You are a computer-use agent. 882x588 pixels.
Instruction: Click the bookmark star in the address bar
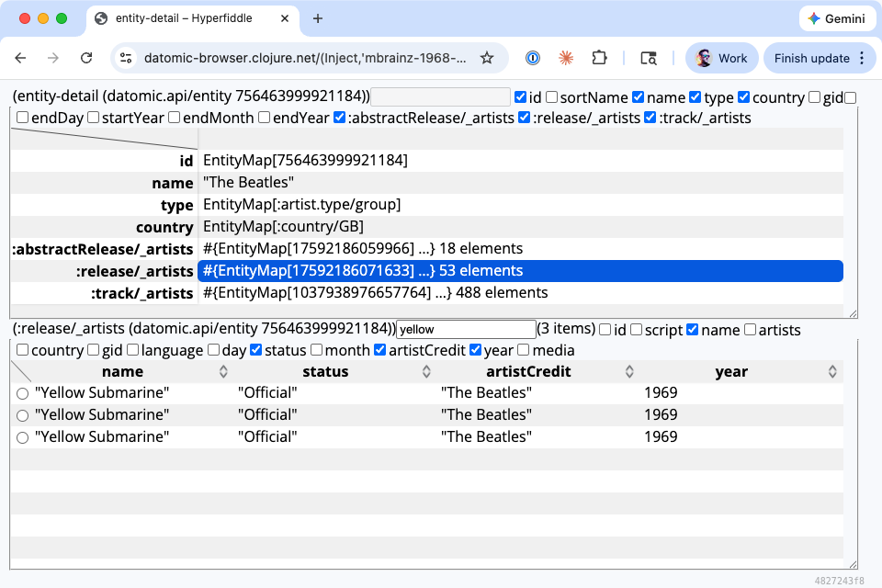[487, 57]
